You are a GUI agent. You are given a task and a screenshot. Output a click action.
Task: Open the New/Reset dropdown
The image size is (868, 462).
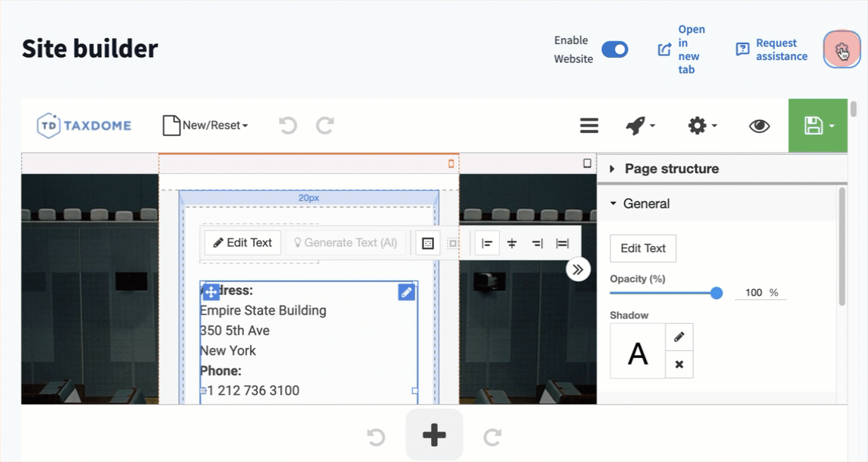(x=206, y=125)
